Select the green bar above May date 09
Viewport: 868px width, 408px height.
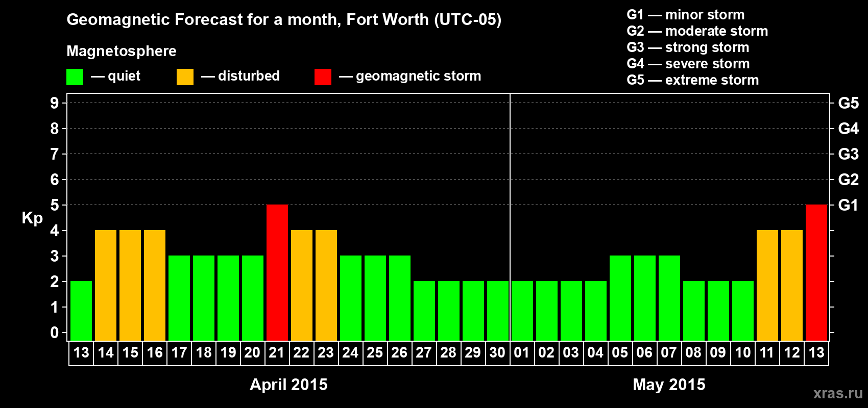(718, 311)
